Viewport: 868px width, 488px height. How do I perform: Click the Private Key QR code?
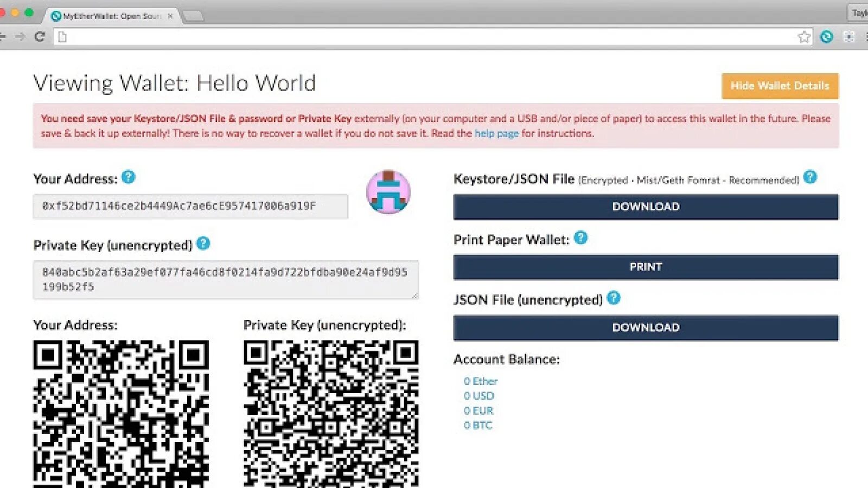click(x=331, y=414)
